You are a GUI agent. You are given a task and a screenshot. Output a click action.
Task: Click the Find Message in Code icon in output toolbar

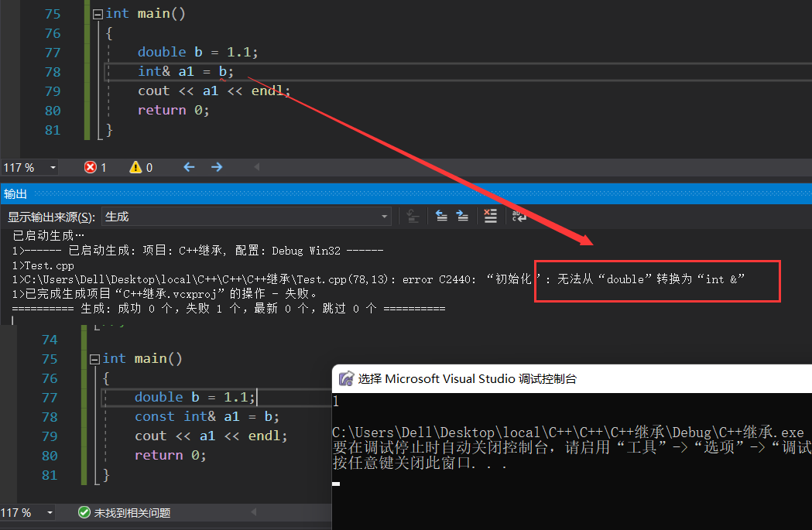(x=413, y=217)
